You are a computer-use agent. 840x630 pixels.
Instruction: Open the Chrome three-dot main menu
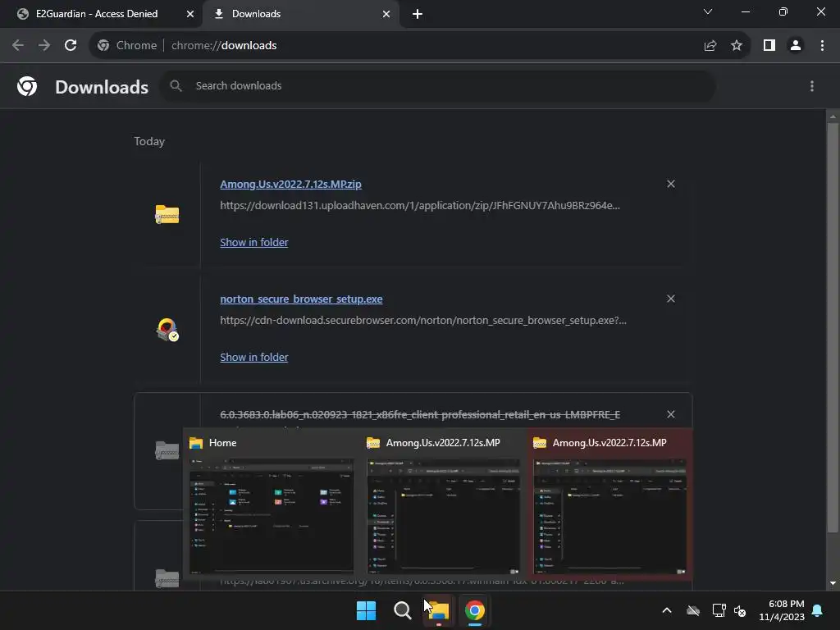point(822,46)
